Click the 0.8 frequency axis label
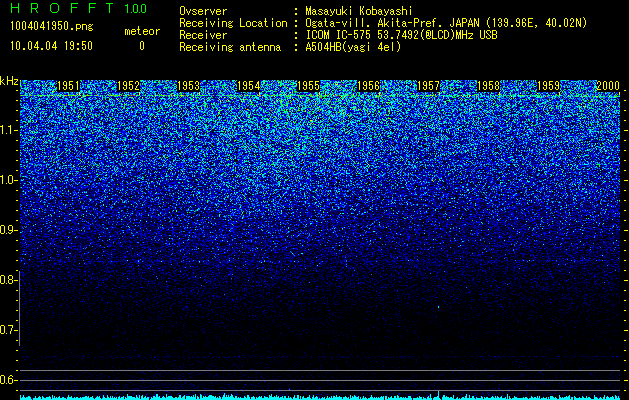The width and height of the screenshot is (629, 400). [x=8, y=280]
